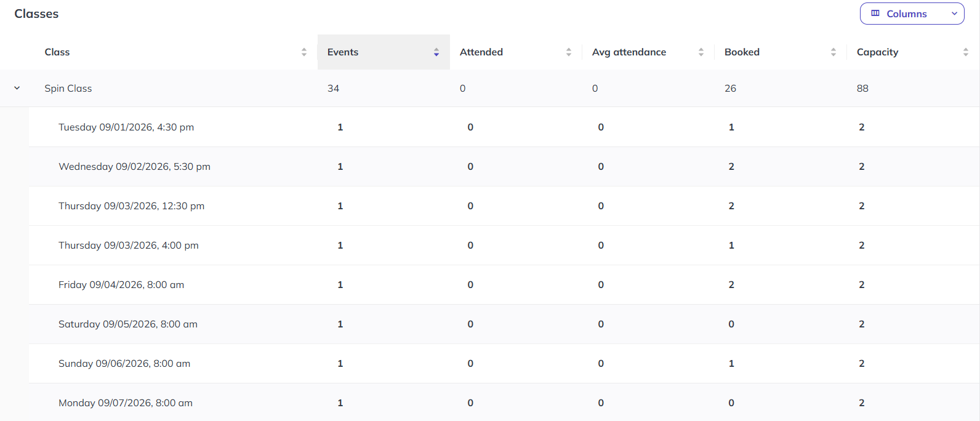This screenshot has height=421, width=980.
Task: Select the Spin Class group name
Action: coord(68,88)
